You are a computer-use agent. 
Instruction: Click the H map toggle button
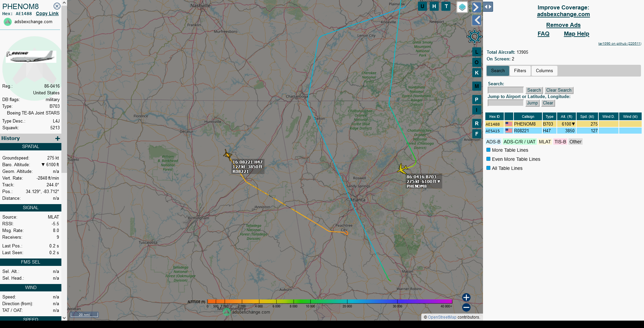(434, 6)
